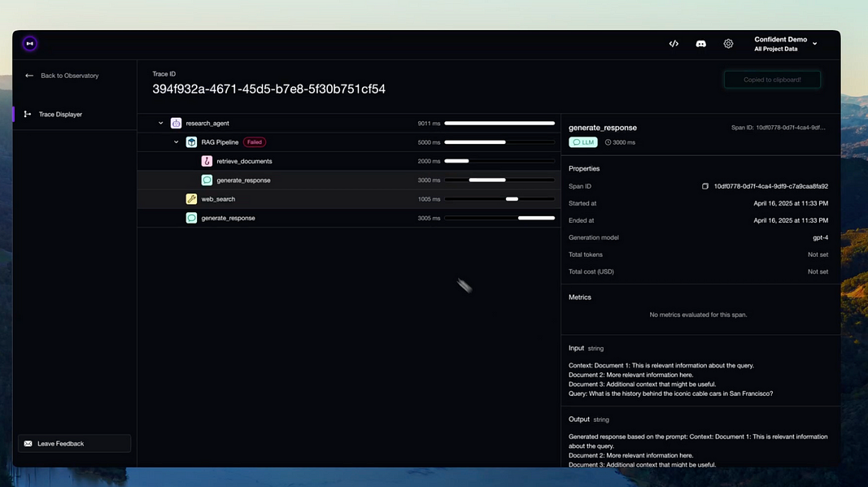
Task: Open the settings gear icon
Action: (728, 43)
